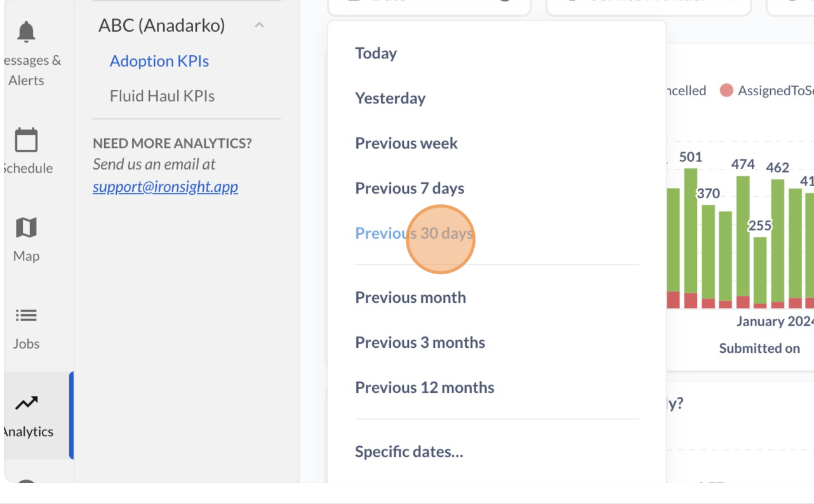Viewport: 814px width, 504px height.
Task: Open the Schedule view
Action: tap(25, 152)
